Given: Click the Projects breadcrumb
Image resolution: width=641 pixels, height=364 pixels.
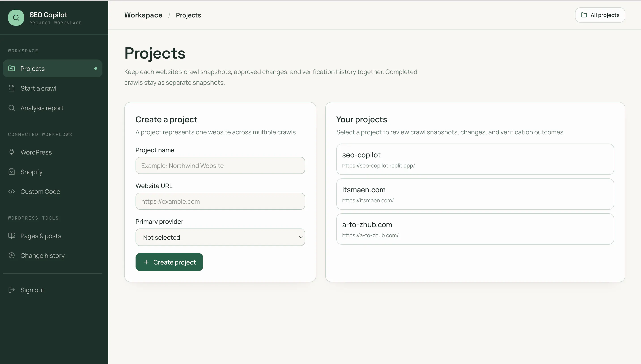Looking at the screenshot, I should coord(189,15).
